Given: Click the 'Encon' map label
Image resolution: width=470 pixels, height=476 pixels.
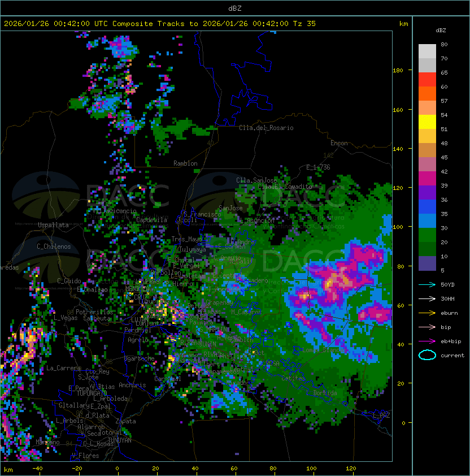Looking at the screenshot, I should tap(339, 143).
